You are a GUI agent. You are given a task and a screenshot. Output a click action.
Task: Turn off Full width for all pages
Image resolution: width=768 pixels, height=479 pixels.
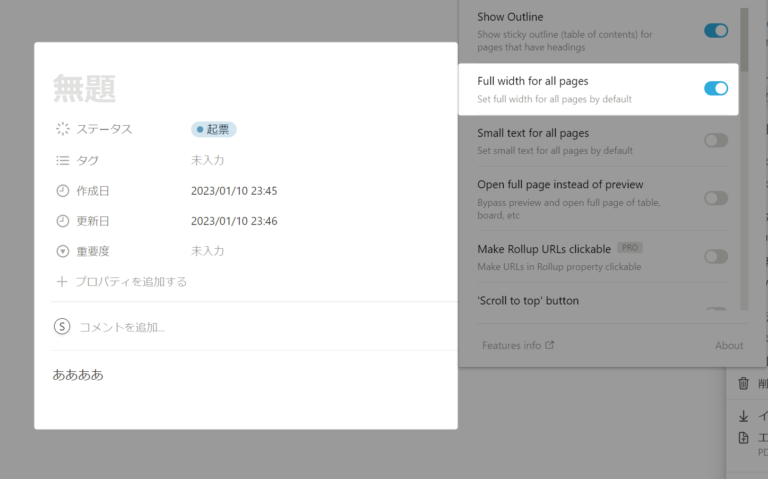click(716, 88)
